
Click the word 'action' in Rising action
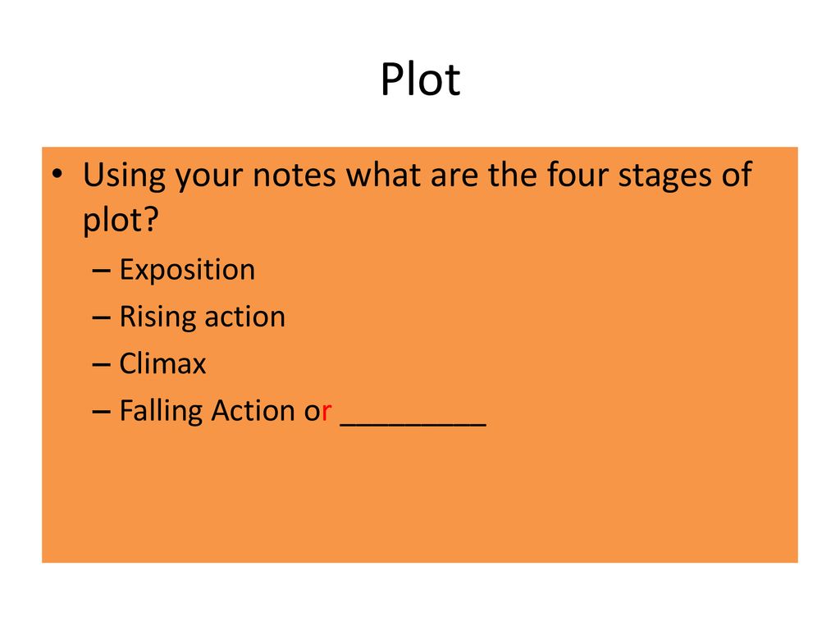(244, 317)
